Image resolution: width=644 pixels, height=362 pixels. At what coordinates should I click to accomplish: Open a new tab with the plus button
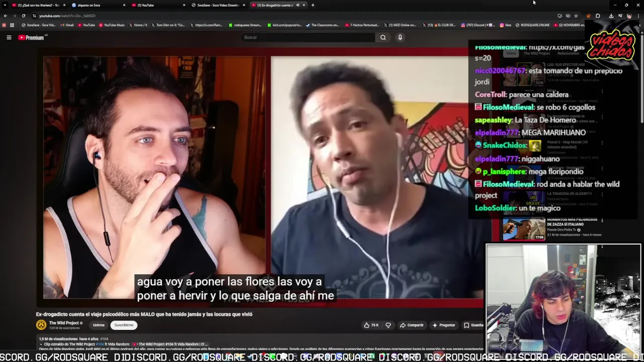(x=313, y=5)
